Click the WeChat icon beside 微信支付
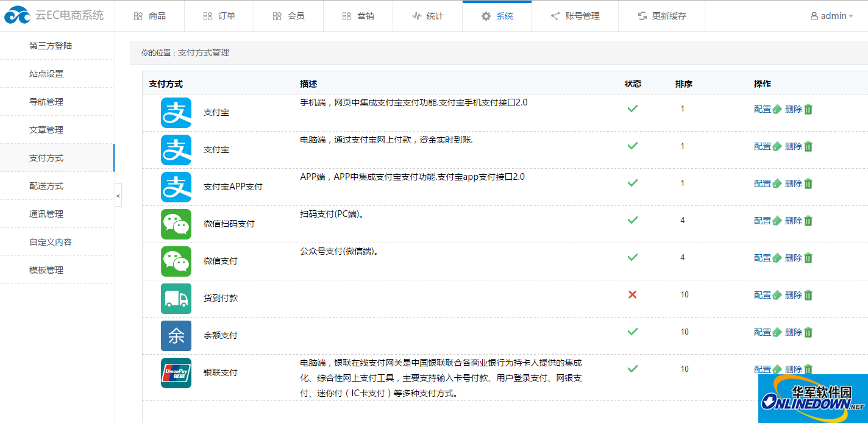868x423 pixels. (x=176, y=261)
